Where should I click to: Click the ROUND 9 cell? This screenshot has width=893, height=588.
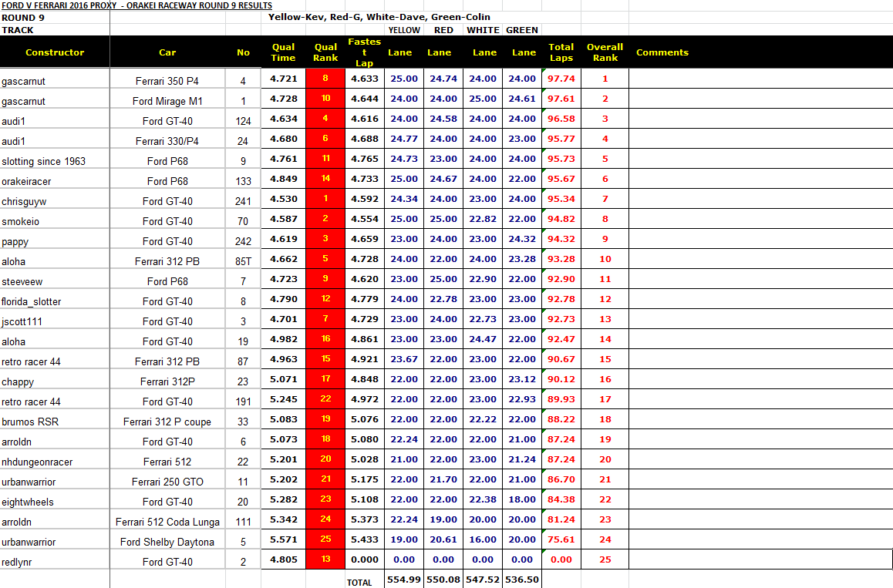click(23, 18)
